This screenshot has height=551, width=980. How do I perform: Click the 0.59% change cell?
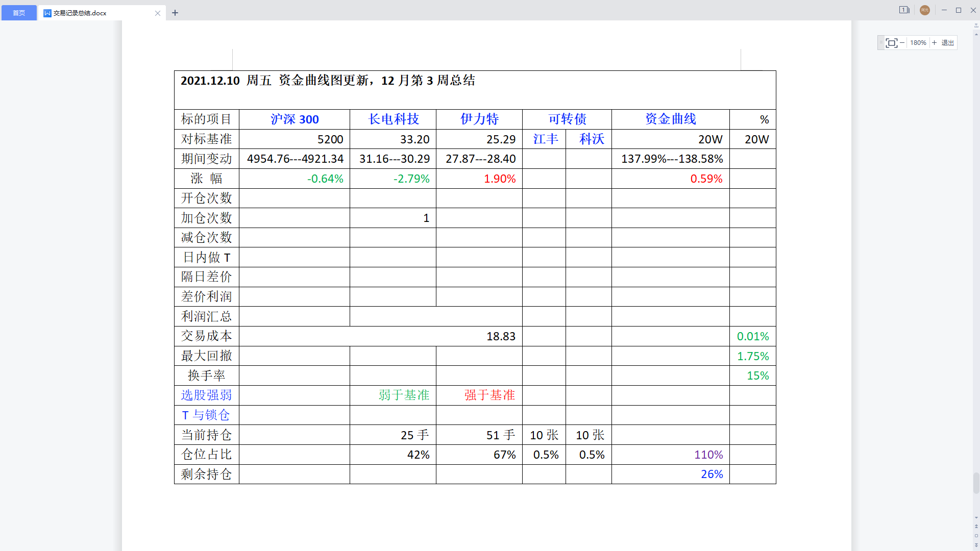click(x=671, y=179)
